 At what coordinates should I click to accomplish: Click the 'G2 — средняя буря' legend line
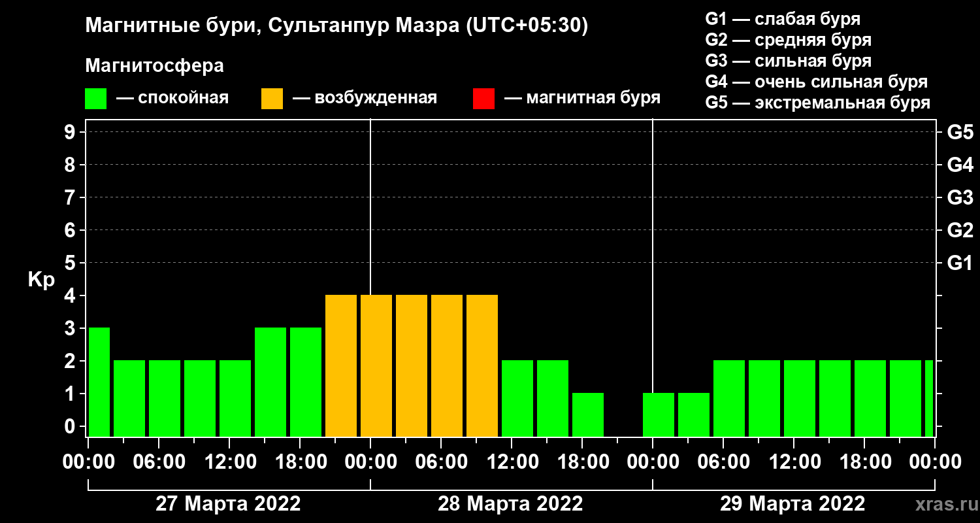click(x=789, y=40)
